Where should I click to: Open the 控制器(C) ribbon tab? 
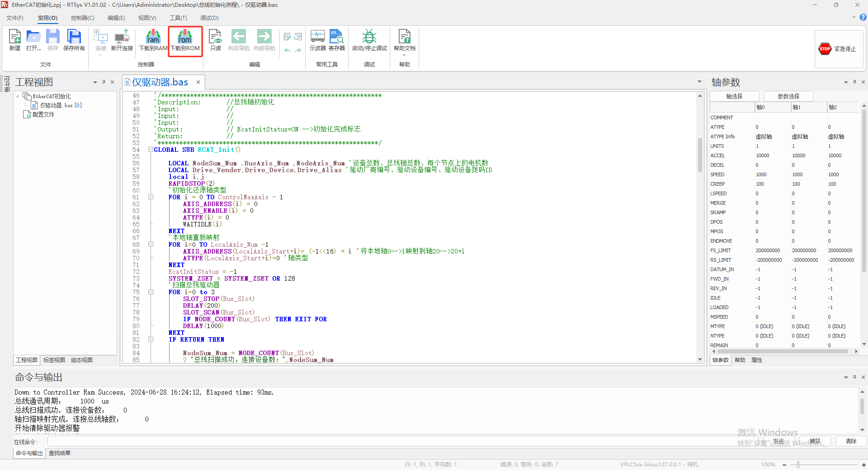[83, 18]
